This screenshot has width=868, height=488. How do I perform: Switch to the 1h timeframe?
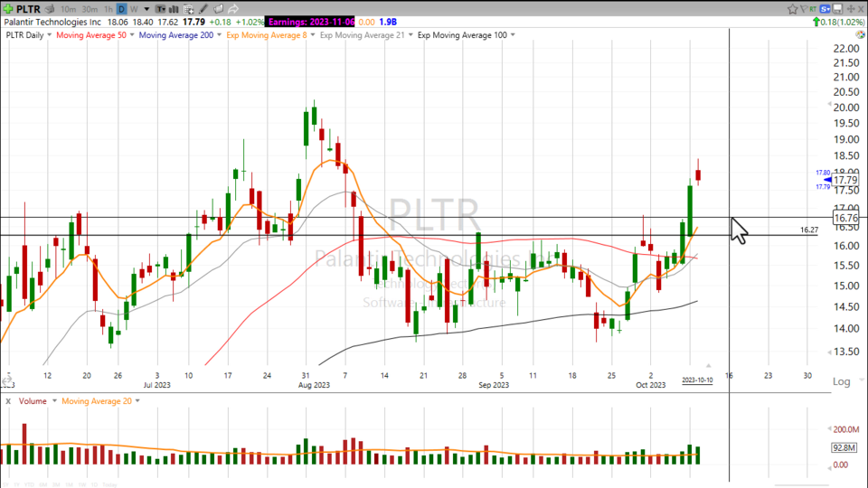point(108,9)
